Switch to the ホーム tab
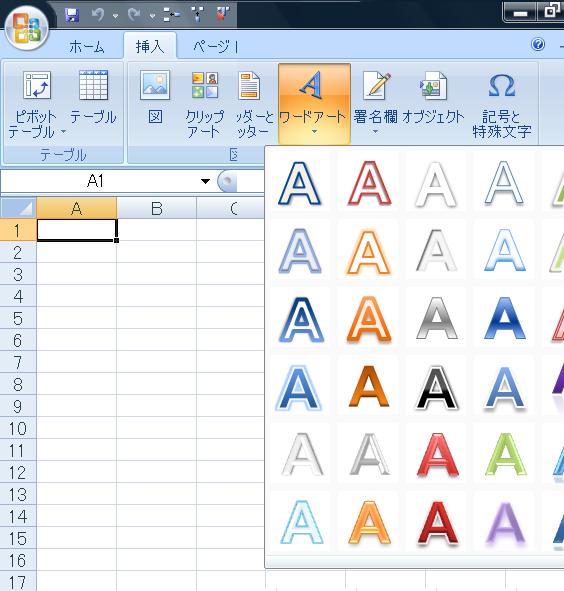 click(87, 47)
